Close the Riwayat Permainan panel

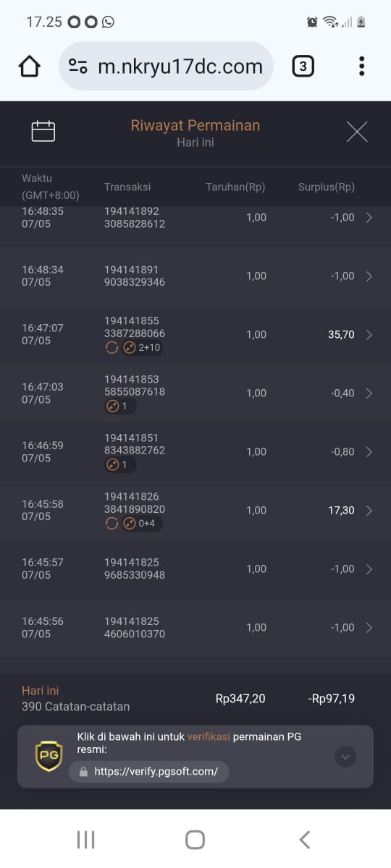click(357, 132)
